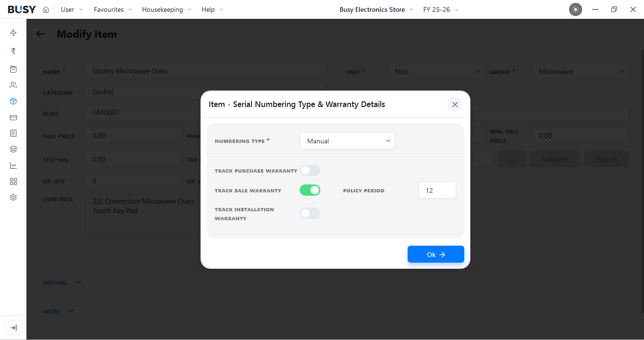Open the User menu
The image size is (644, 340).
(x=71, y=9)
